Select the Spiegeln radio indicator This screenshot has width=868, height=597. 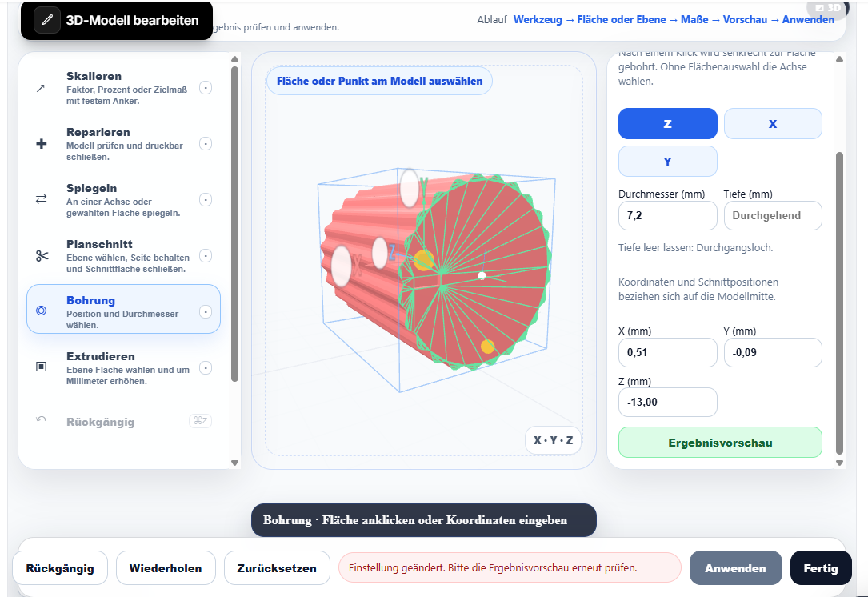[x=206, y=200]
